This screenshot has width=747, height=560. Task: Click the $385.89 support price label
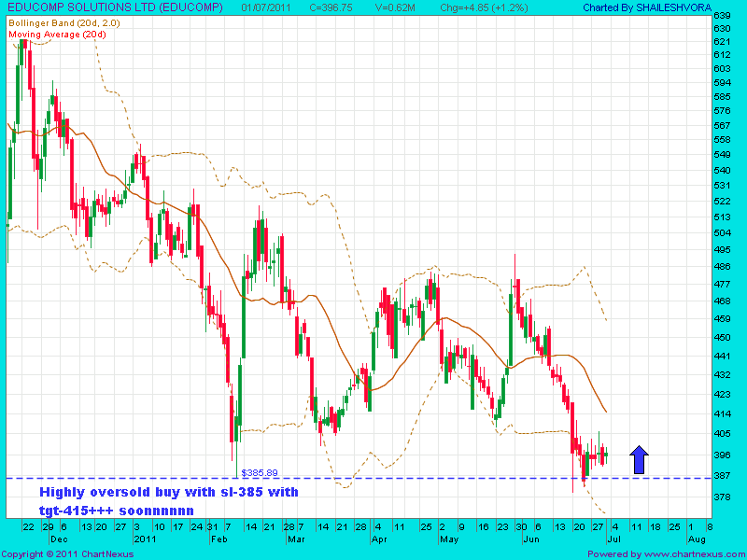pos(260,473)
